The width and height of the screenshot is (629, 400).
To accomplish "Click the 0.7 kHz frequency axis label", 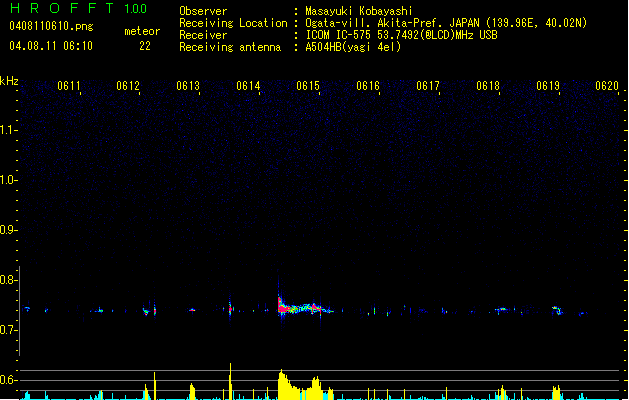I will point(8,330).
